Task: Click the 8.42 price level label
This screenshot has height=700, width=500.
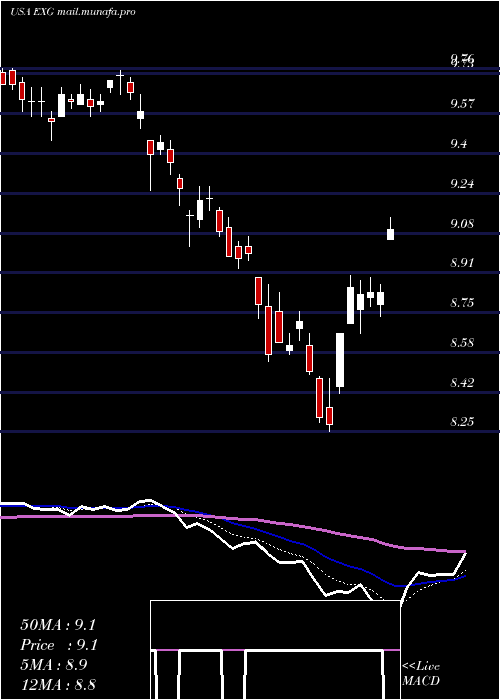Action: 462,383
